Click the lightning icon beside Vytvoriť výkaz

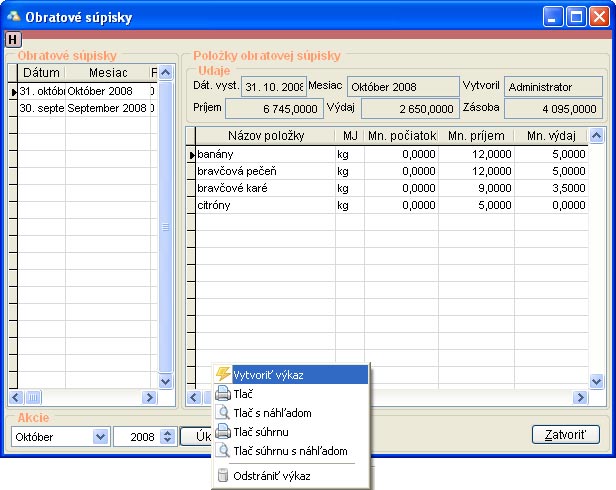222,375
